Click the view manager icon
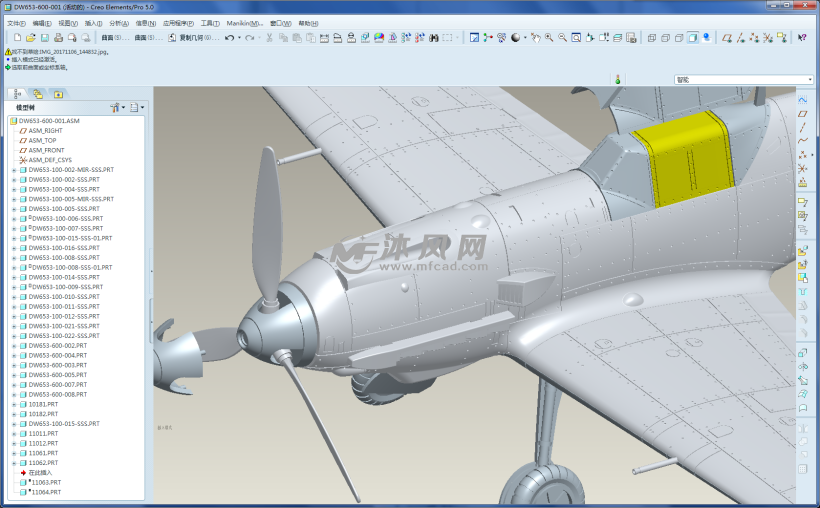This screenshot has height=508, width=820. [x=631, y=38]
